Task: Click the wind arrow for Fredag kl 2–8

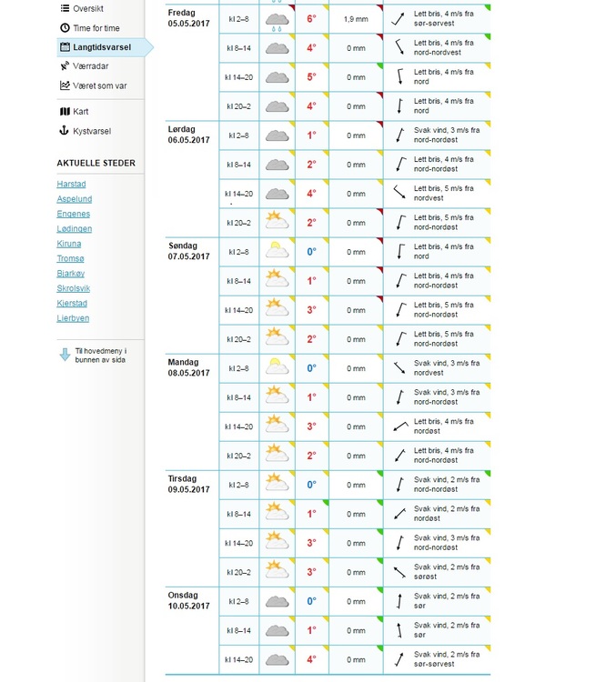Action: pos(399,19)
